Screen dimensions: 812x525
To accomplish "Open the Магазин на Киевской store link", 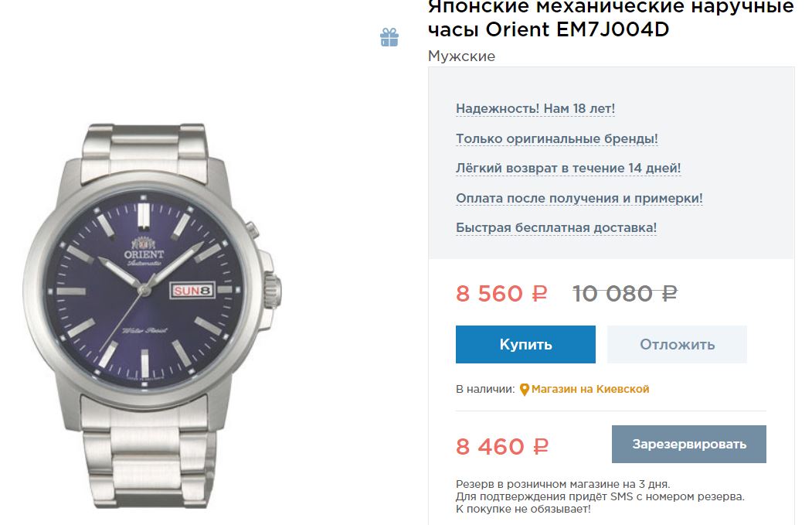I will (590, 390).
